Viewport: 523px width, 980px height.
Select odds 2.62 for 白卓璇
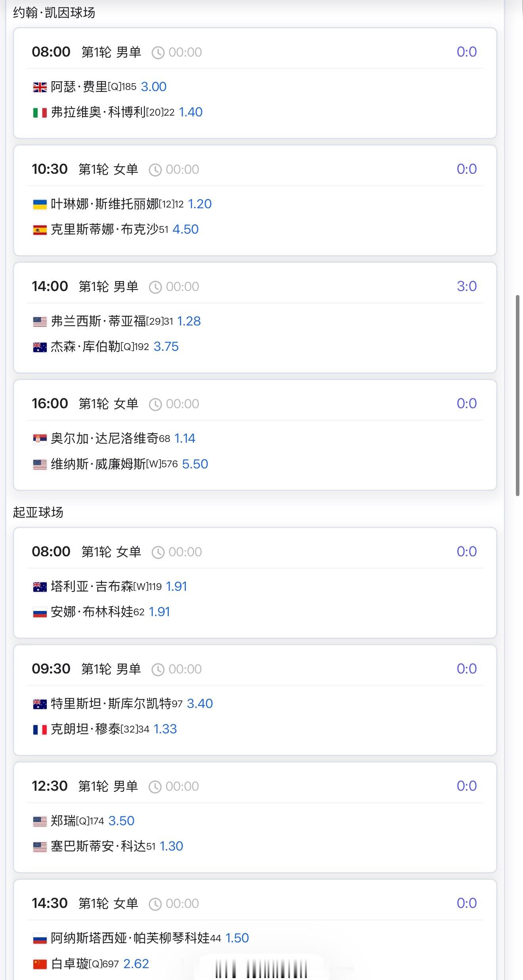click(x=136, y=963)
